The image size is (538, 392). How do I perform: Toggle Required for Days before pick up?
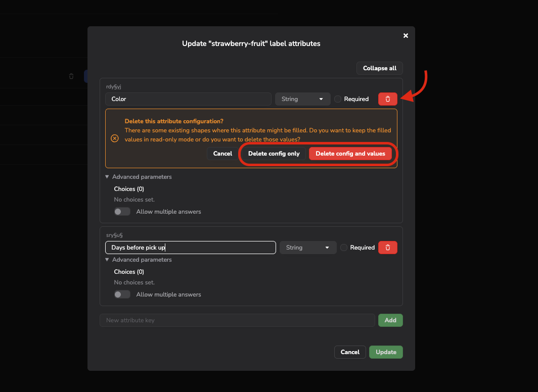pyautogui.click(x=344, y=248)
